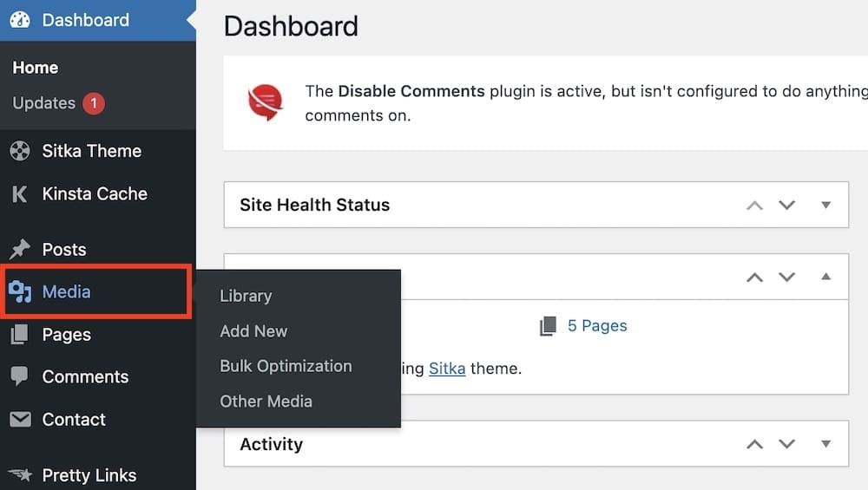Image resolution: width=868 pixels, height=490 pixels.
Task: Click the Pretty Links star icon
Action: click(21, 474)
